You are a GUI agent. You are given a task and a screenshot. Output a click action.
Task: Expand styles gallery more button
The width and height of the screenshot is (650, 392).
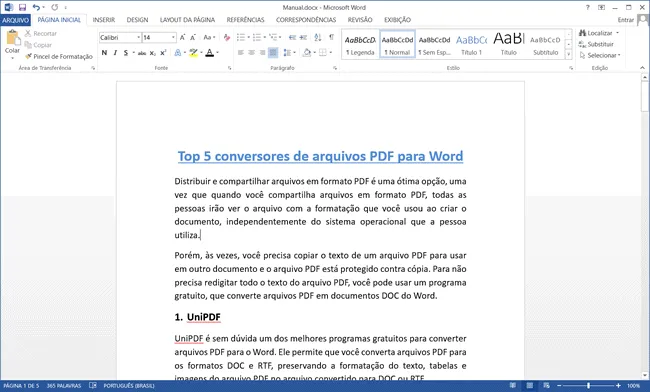pos(569,54)
